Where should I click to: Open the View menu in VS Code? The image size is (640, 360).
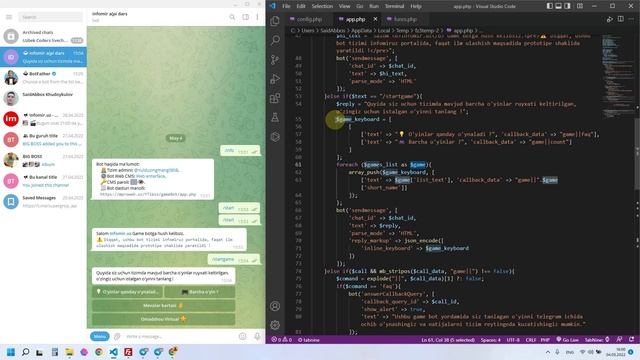pos(344,6)
